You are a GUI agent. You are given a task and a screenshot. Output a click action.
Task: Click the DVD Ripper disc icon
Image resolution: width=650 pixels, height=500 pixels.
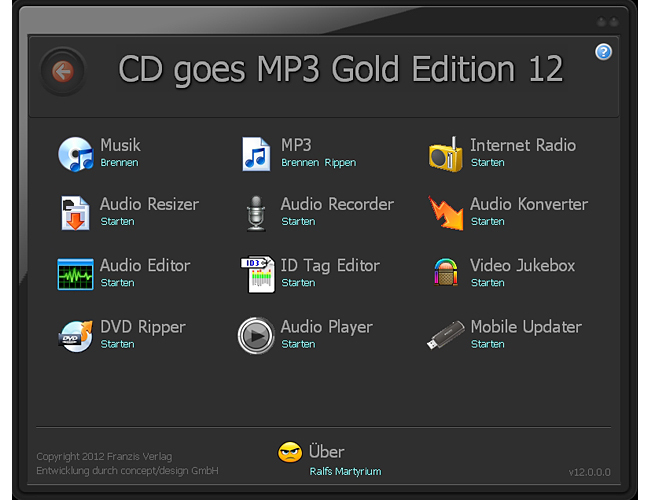pos(75,336)
